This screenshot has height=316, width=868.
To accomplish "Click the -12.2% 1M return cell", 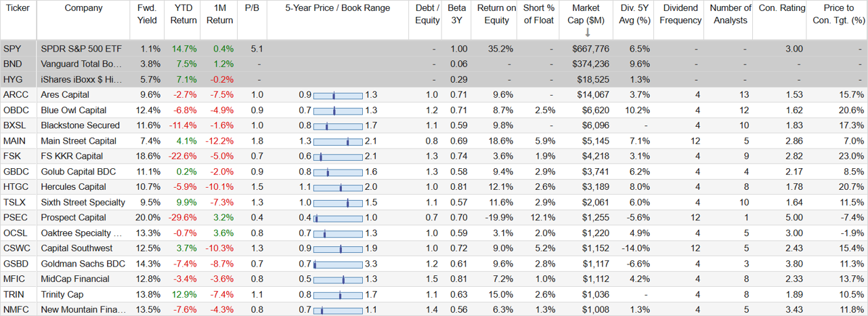I will (x=219, y=141).
